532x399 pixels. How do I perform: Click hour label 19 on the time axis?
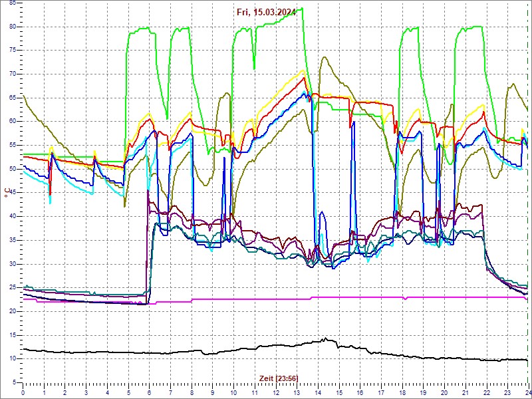pos(423,392)
